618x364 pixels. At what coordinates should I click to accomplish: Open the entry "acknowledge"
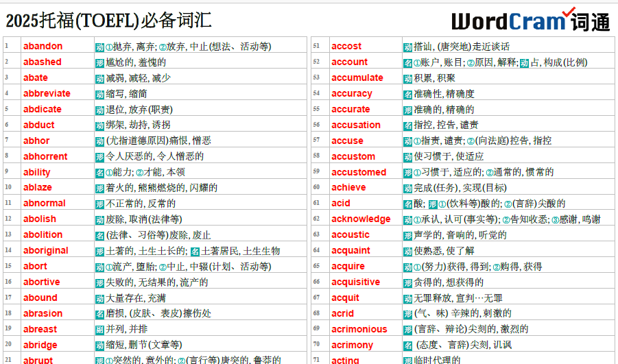tap(361, 219)
